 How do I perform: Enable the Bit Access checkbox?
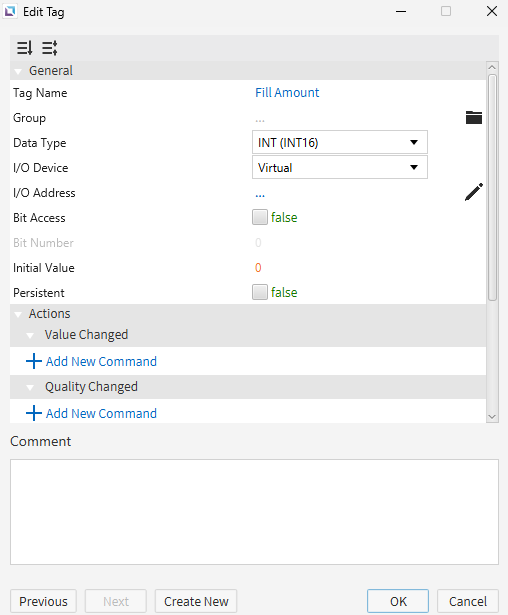coord(260,217)
